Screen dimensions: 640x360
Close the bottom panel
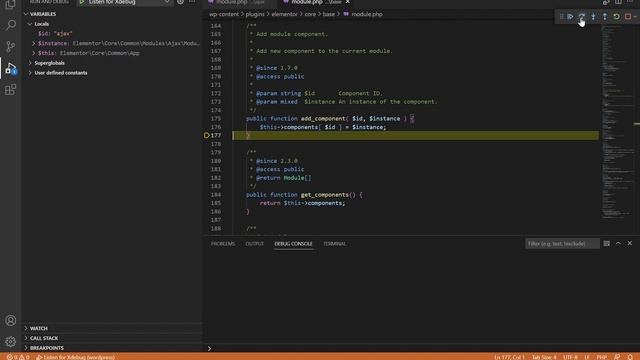pos(630,243)
